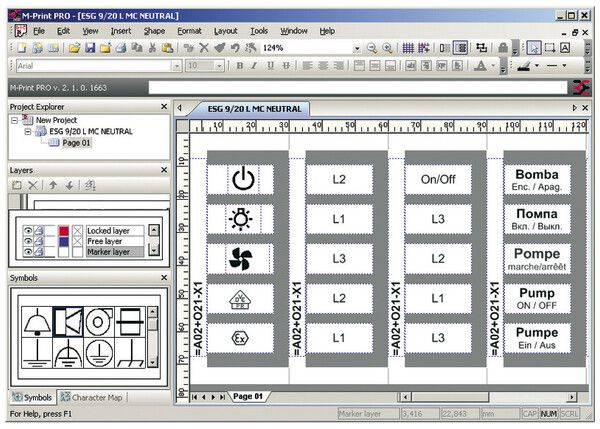This screenshot has height=429, width=600.
Task: Click the blue color swatch of Free layer
Action: [x=64, y=241]
